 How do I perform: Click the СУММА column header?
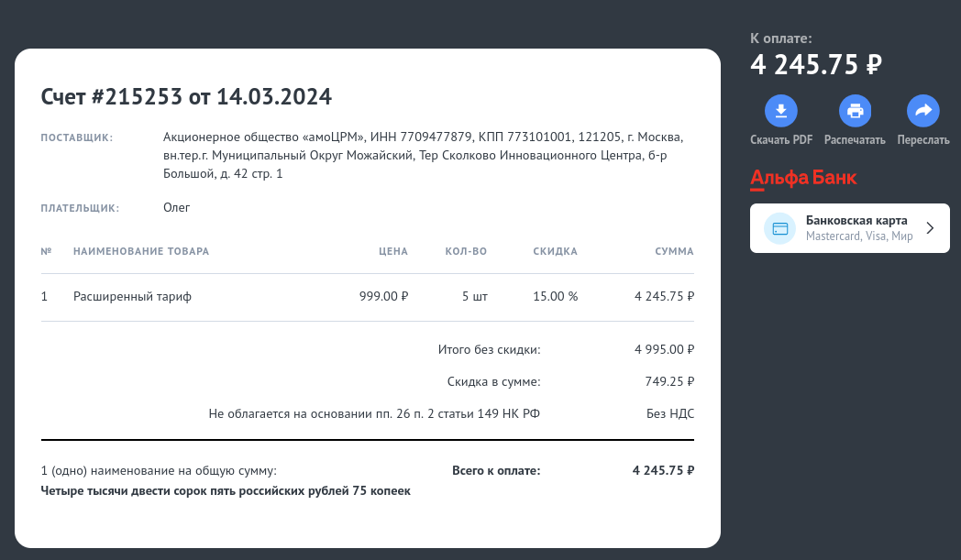(x=674, y=251)
